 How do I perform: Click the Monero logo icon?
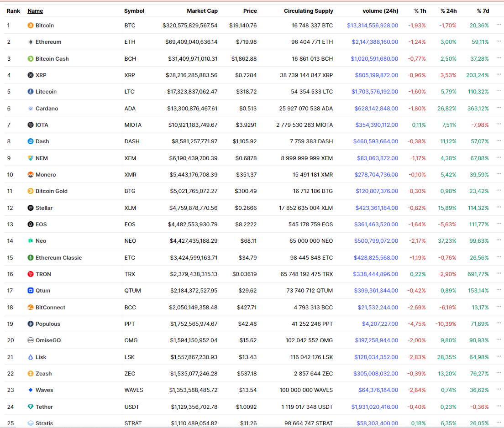[x=31, y=175]
